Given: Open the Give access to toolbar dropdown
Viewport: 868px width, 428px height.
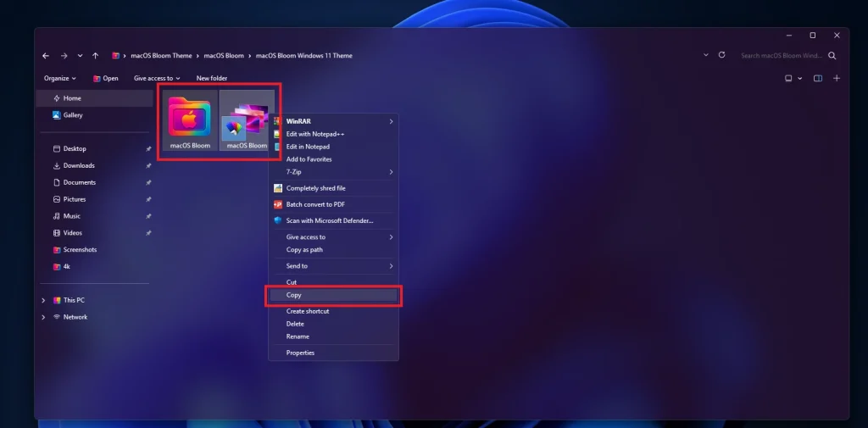Looking at the screenshot, I should coord(157,79).
